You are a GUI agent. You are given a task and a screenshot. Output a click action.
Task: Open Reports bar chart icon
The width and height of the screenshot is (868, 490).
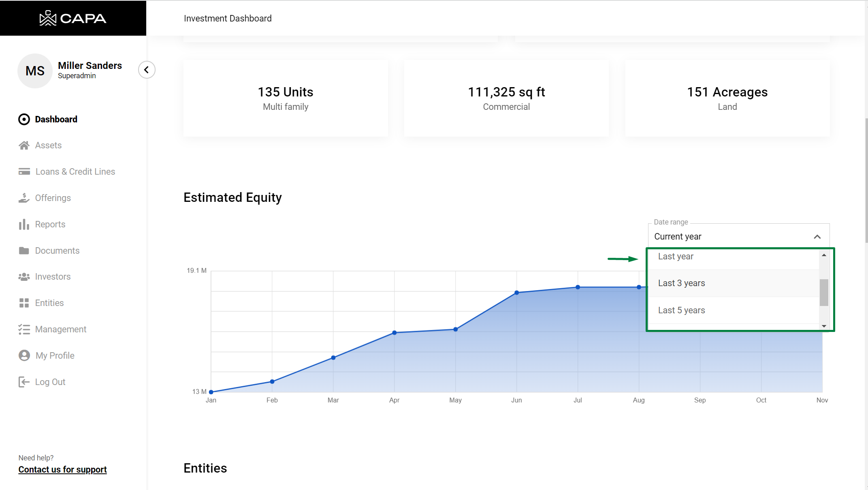click(24, 225)
